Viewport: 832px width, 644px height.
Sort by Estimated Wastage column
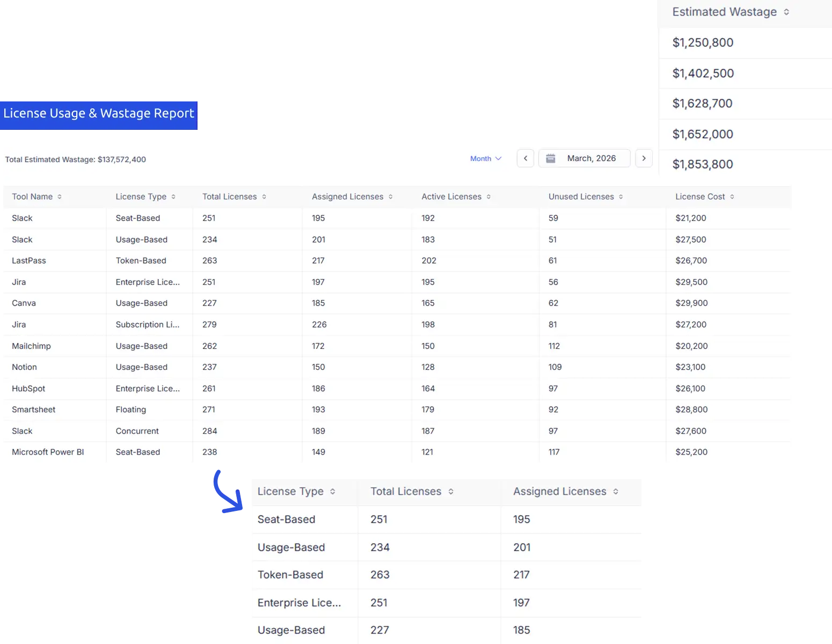(787, 11)
